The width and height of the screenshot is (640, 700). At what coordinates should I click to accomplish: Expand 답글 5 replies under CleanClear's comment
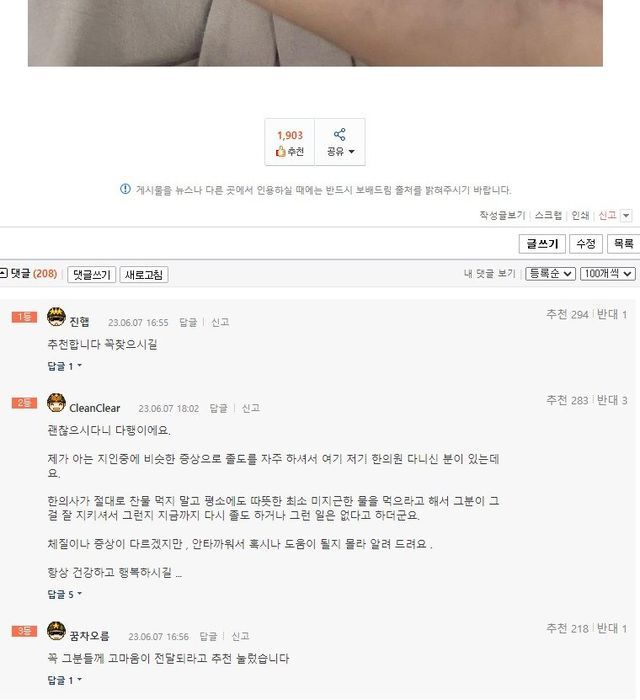click(x=64, y=595)
